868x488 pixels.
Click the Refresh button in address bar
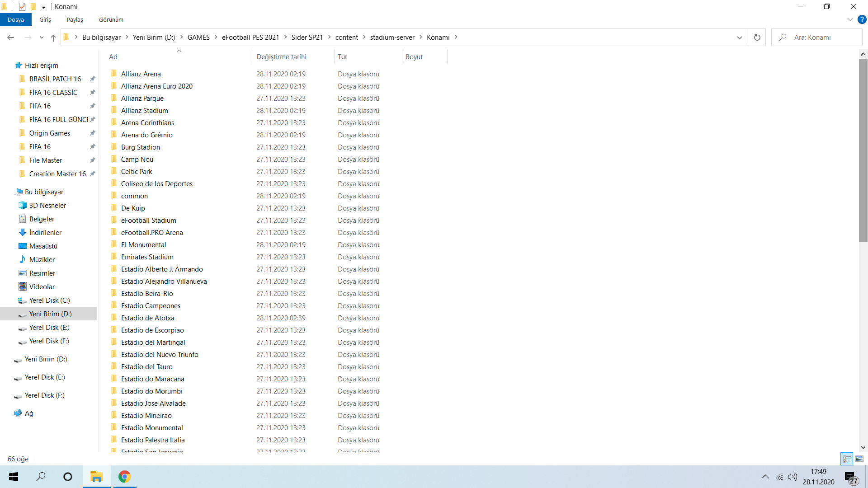[x=757, y=38]
